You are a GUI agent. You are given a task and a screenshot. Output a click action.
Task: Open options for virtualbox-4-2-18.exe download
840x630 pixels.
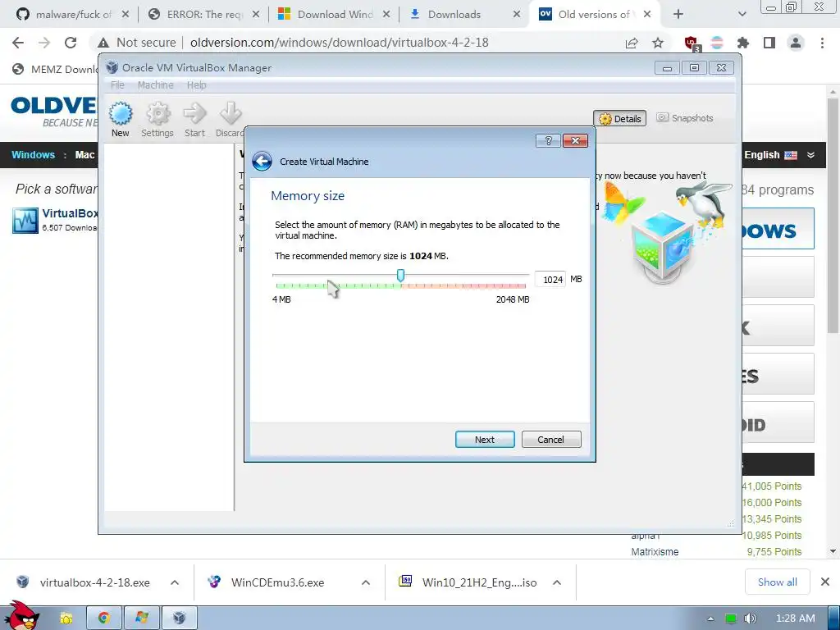tap(175, 582)
